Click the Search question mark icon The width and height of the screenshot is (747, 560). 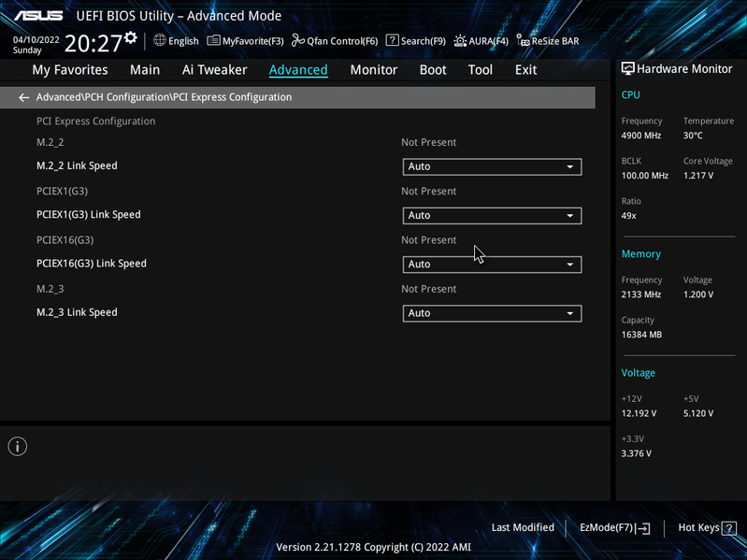point(392,40)
